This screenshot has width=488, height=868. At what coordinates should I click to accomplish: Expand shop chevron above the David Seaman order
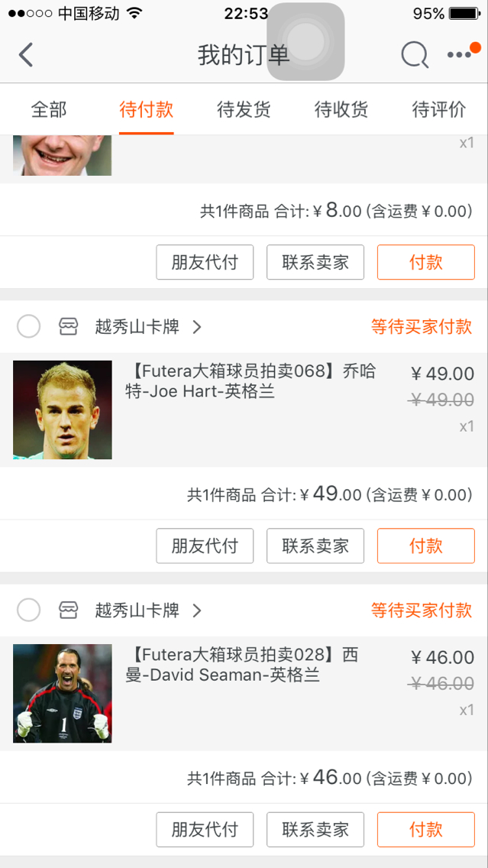[197, 611]
